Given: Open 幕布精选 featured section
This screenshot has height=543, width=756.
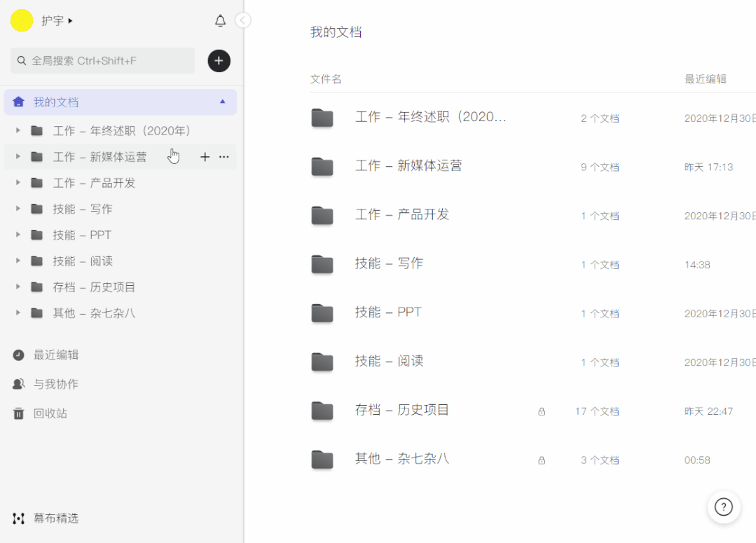Looking at the screenshot, I should click(56, 518).
